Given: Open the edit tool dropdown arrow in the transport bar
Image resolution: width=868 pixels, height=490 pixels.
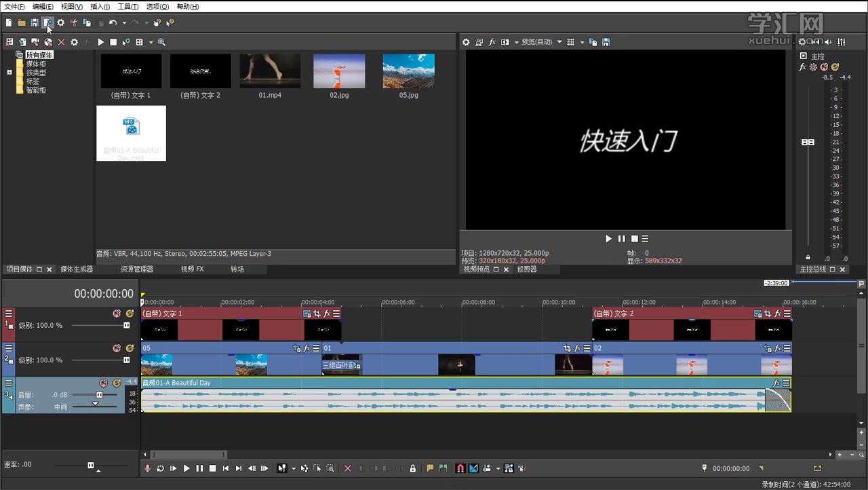Looking at the screenshot, I should pos(294,468).
